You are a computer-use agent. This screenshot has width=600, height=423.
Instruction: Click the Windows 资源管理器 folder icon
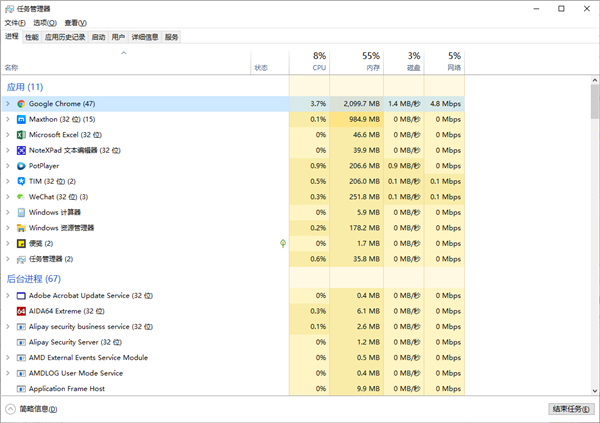[21, 228]
